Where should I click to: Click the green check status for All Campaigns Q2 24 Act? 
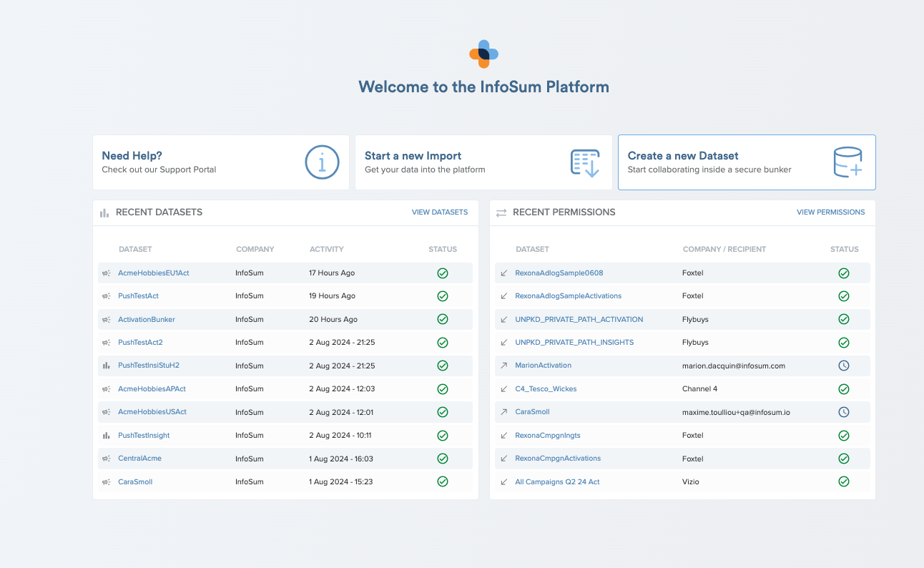[844, 481]
